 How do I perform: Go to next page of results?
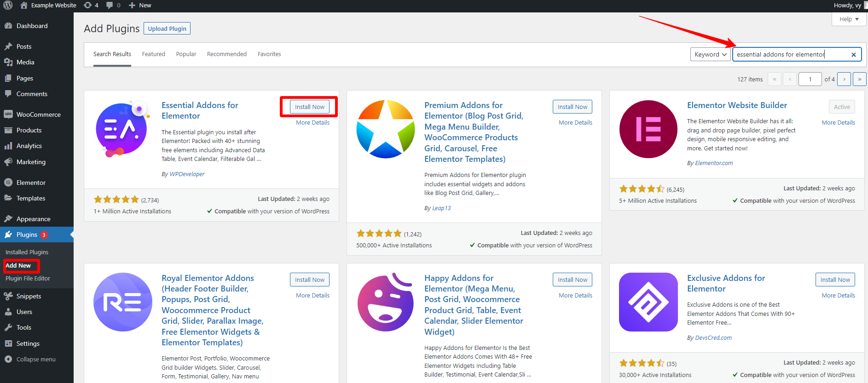(x=844, y=79)
